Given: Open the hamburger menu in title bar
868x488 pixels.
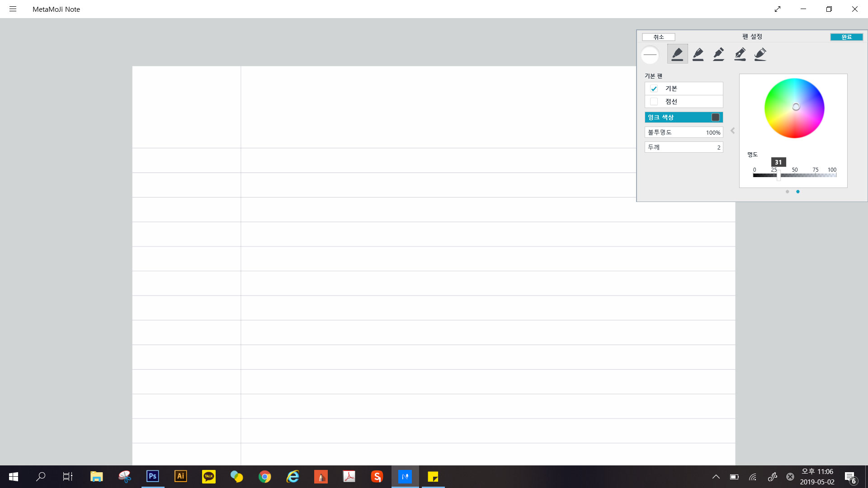Looking at the screenshot, I should point(13,9).
